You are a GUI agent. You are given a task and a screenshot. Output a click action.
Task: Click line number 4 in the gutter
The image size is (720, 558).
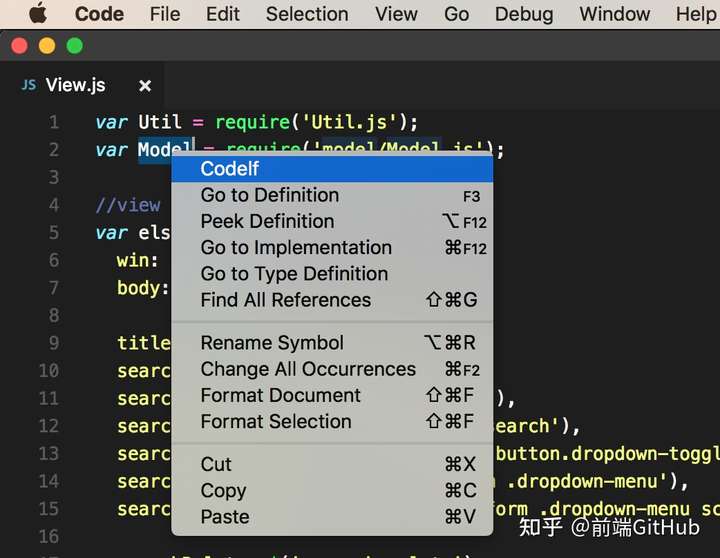[x=54, y=205]
